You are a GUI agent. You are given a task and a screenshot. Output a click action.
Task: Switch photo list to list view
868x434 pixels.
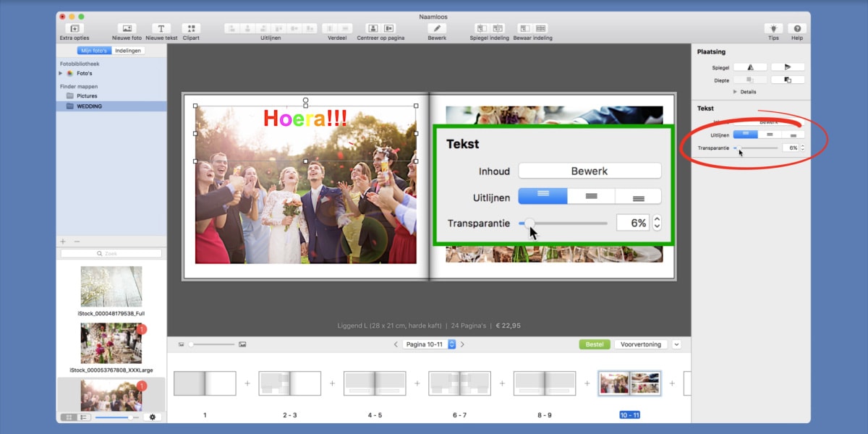84,417
